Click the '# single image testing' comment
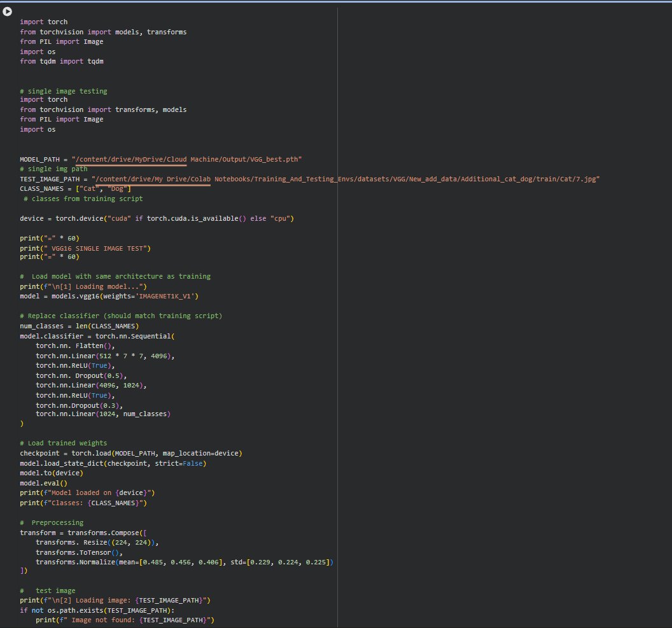The height and width of the screenshot is (628, 672). pos(64,91)
